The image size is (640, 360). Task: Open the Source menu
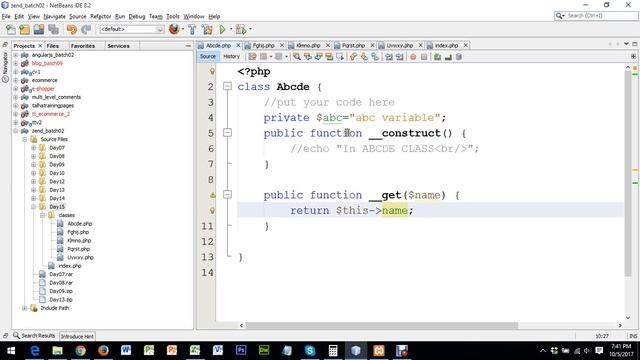pyautogui.click(x=78, y=16)
